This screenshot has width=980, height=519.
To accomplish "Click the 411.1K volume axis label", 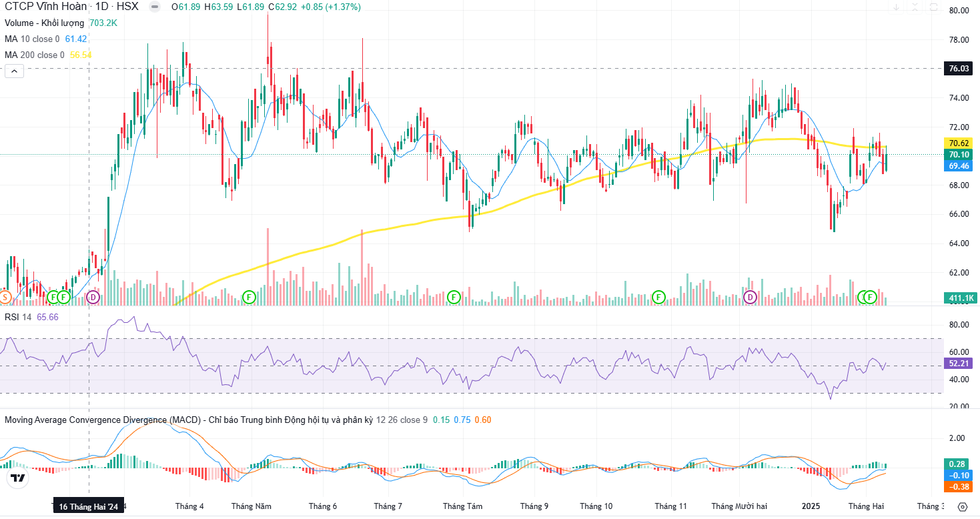I will click(960, 298).
